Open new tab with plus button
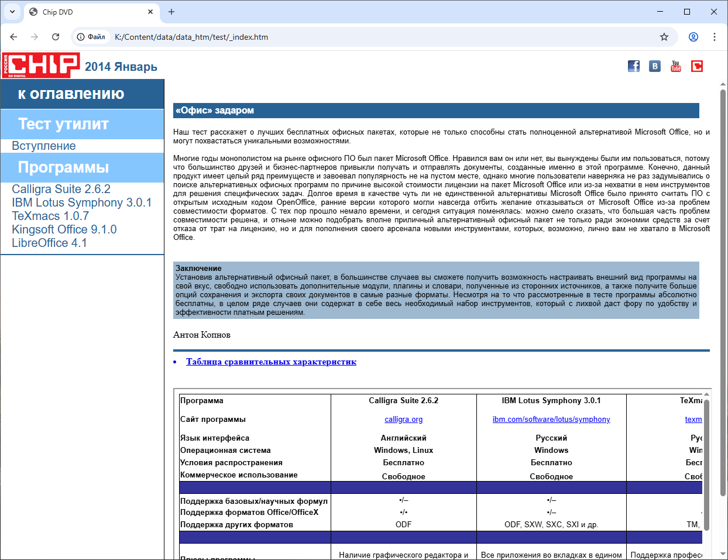Image resolution: width=728 pixels, height=560 pixels. (171, 12)
